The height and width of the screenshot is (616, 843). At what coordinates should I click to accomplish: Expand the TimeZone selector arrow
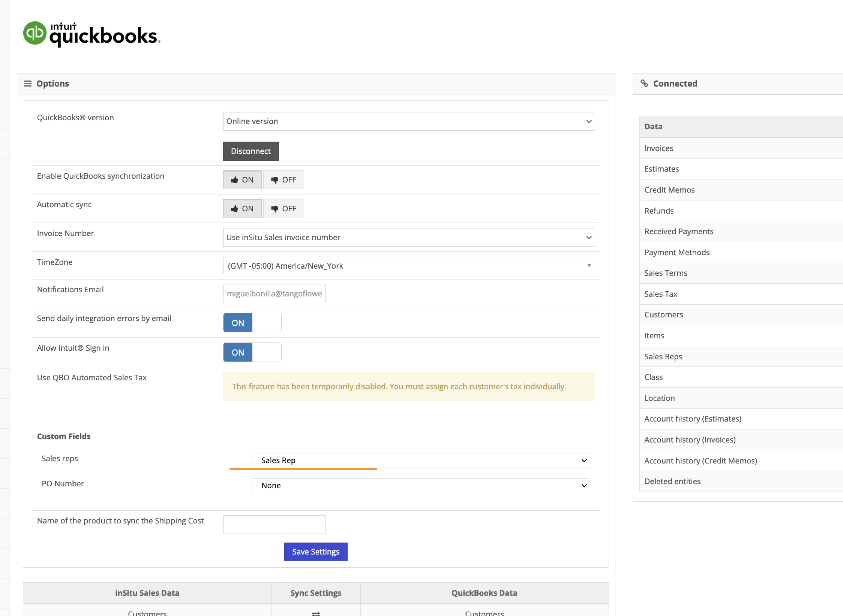pos(589,266)
